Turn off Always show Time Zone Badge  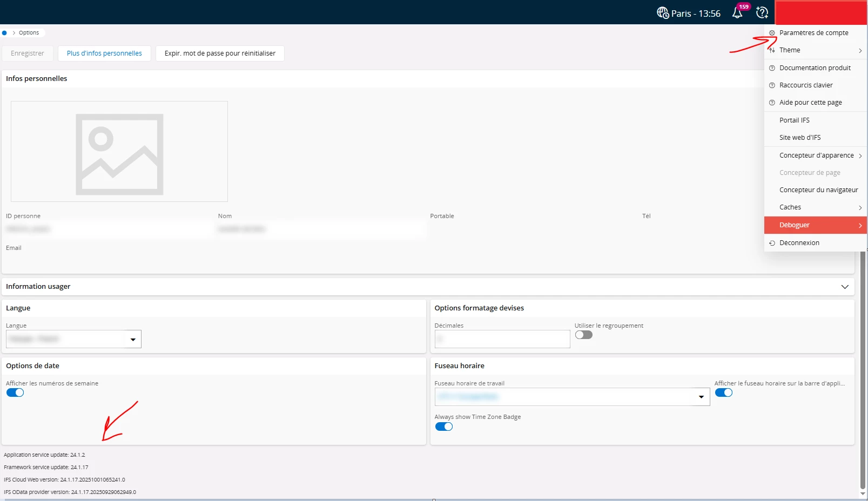coord(444,426)
